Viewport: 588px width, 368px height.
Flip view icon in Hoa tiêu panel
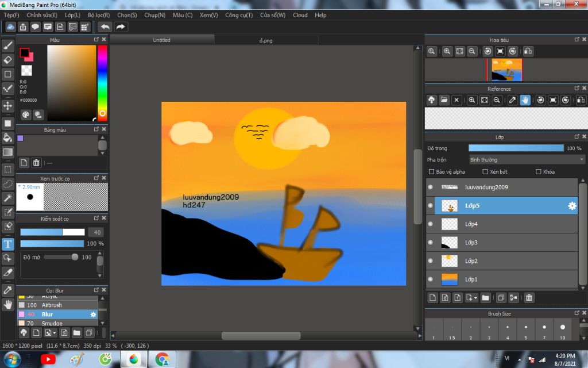point(528,51)
